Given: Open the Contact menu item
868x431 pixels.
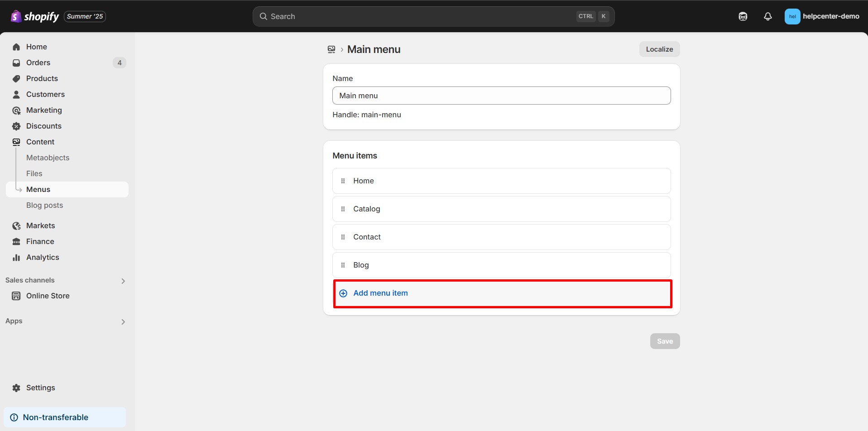Looking at the screenshot, I should 367,237.
